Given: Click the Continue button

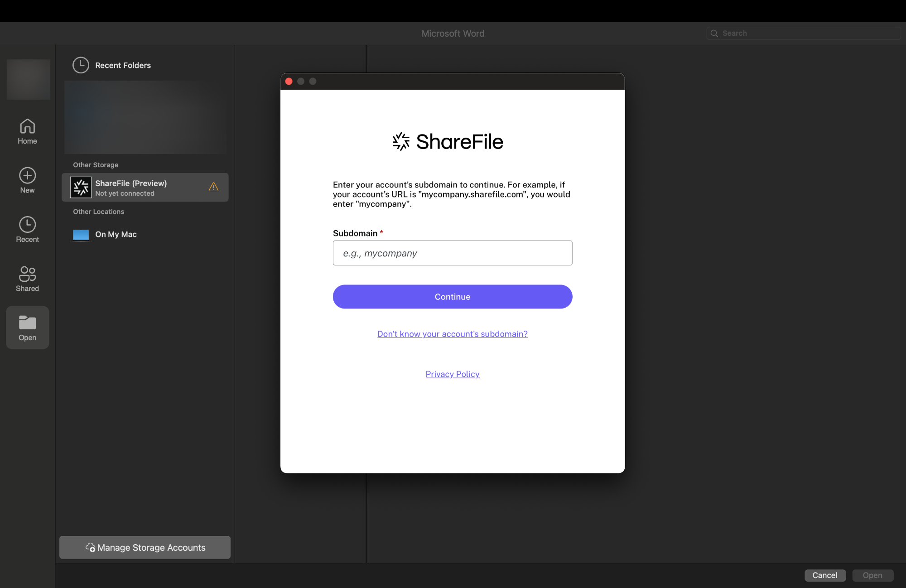Looking at the screenshot, I should click(x=453, y=297).
